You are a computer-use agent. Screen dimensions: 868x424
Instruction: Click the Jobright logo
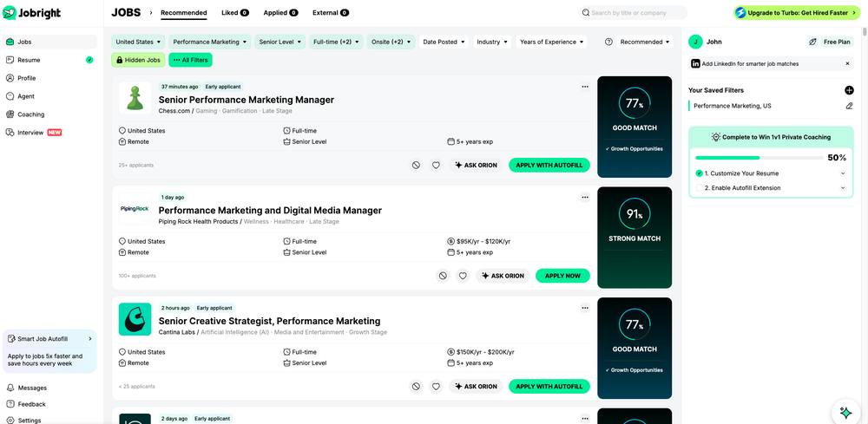tap(31, 13)
